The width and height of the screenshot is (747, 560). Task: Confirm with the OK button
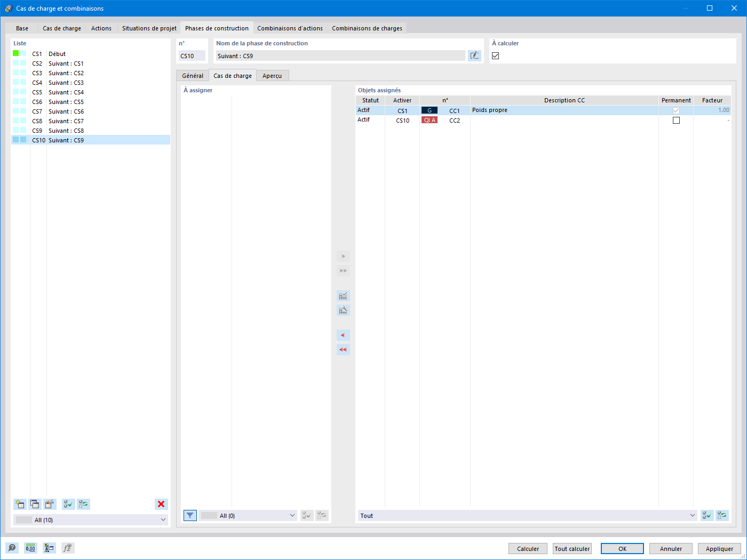click(x=622, y=549)
